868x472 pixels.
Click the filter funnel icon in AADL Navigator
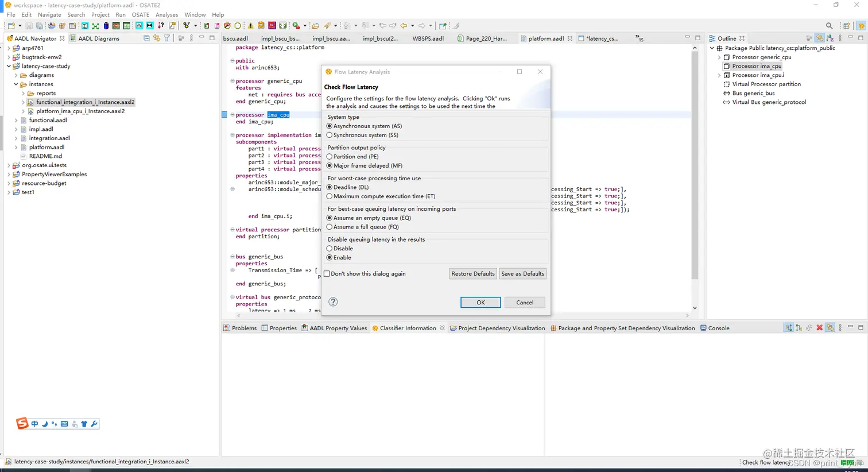click(x=167, y=38)
